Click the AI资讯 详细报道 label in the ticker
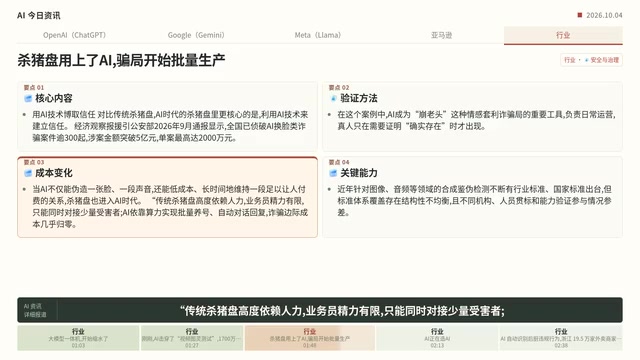The image size is (640, 360). point(35,310)
